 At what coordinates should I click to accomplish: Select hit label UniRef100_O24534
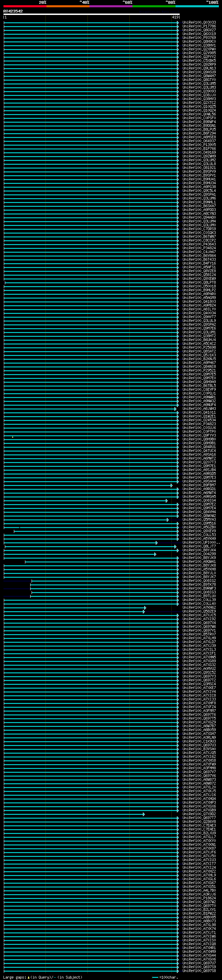199,420
